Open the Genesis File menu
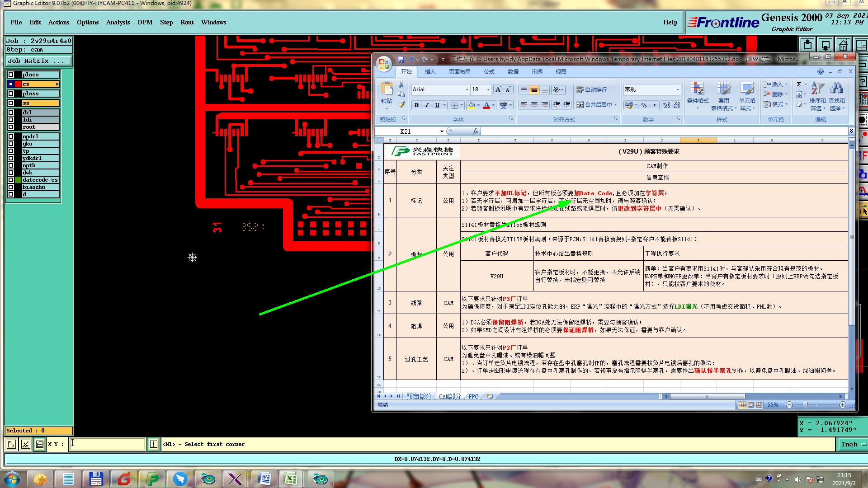This screenshot has height=488, width=868. (16, 22)
